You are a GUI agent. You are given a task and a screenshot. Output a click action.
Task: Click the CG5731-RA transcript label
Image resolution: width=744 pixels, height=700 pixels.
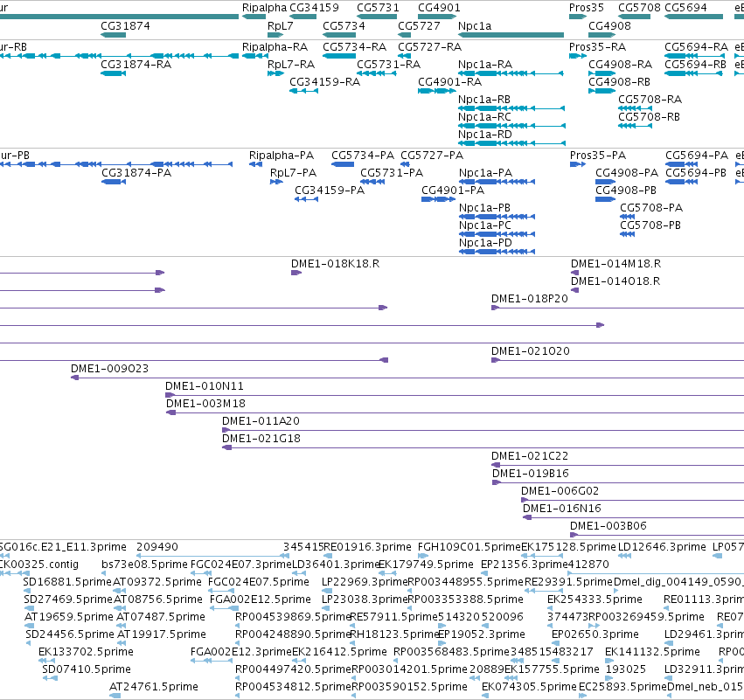[388, 64]
